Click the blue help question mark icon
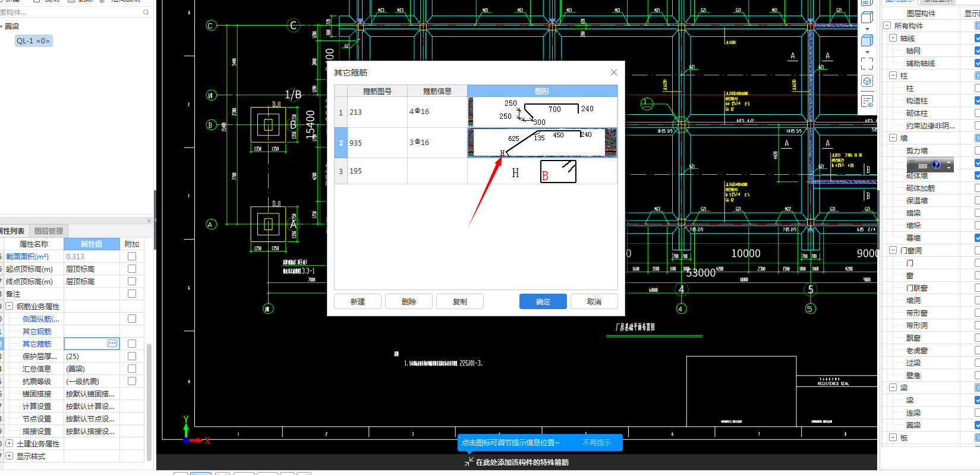Screen dimensions: 980x475 [x=936, y=165]
